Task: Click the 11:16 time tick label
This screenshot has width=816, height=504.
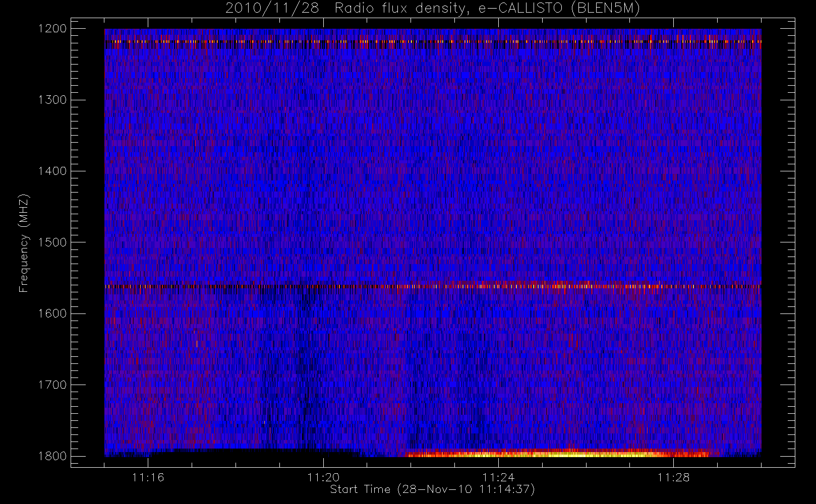Action: pyautogui.click(x=148, y=477)
